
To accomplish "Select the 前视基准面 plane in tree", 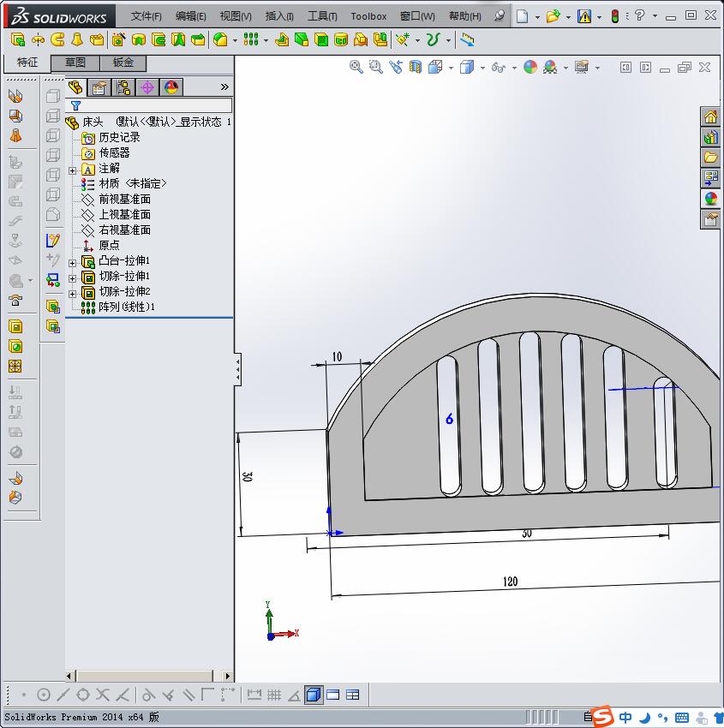I will 124,199.
